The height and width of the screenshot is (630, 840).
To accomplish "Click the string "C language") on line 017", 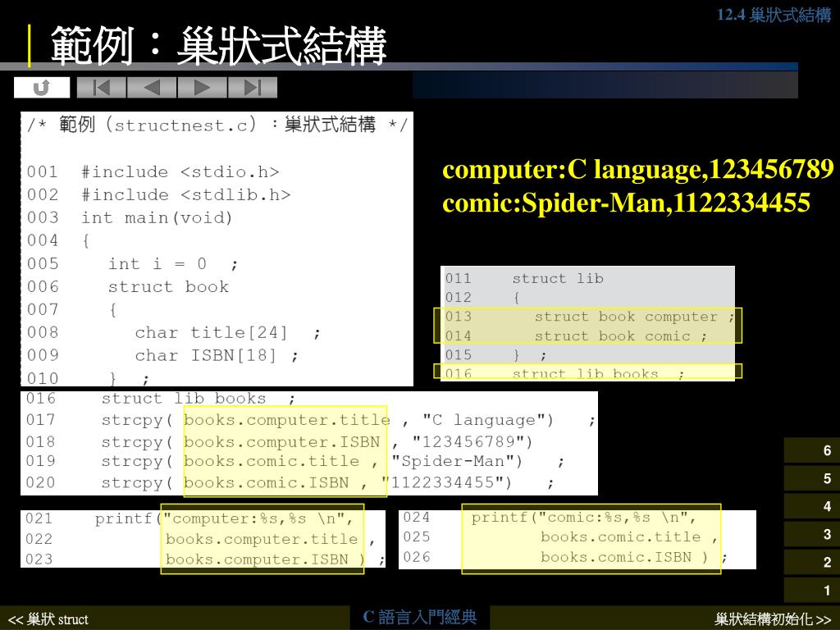I will (488, 420).
